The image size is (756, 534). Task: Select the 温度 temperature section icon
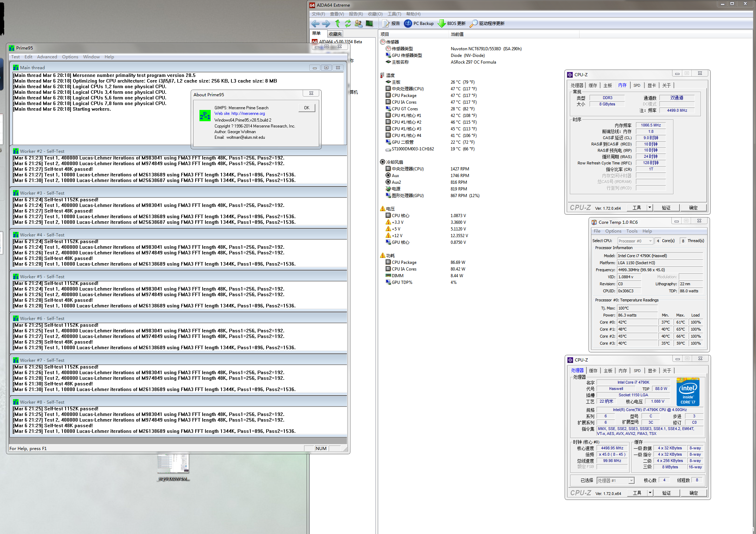tap(383, 75)
